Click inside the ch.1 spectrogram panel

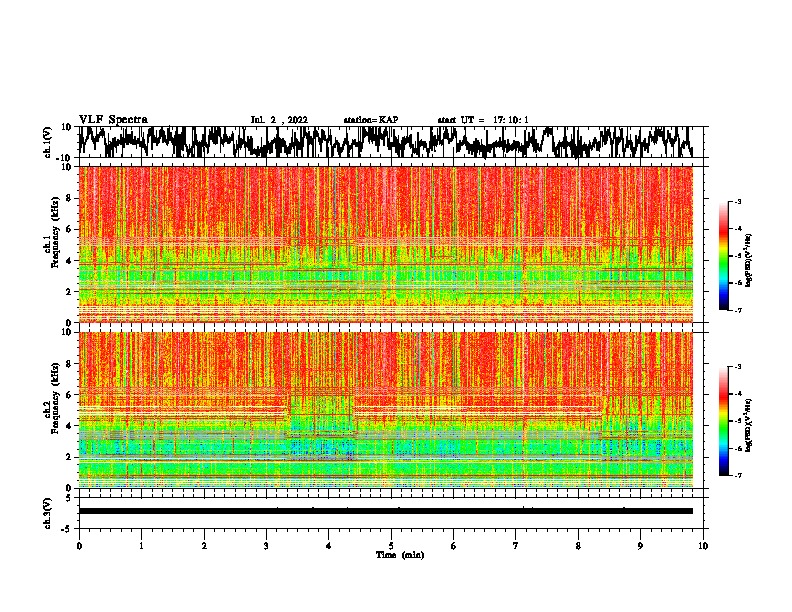tap(386, 244)
